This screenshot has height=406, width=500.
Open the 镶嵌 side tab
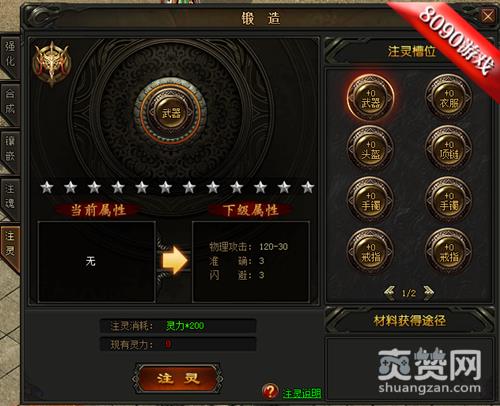click(x=10, y=150)
